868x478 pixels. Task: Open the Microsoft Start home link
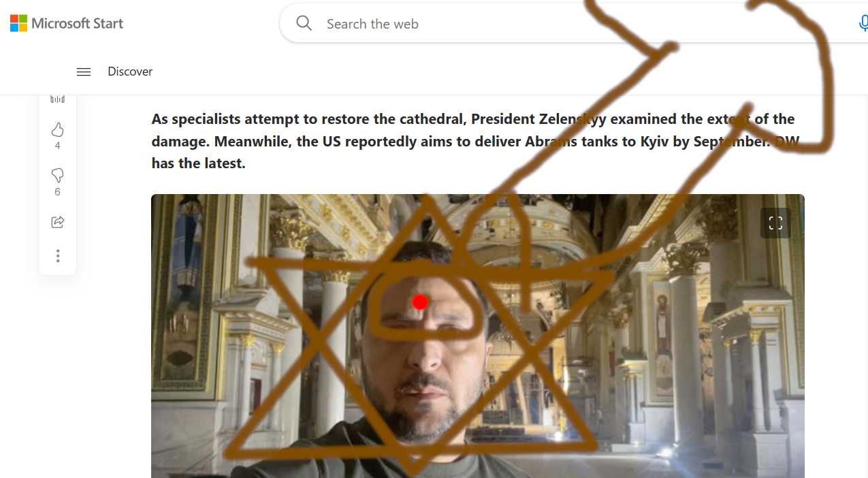tap(67, 23)
